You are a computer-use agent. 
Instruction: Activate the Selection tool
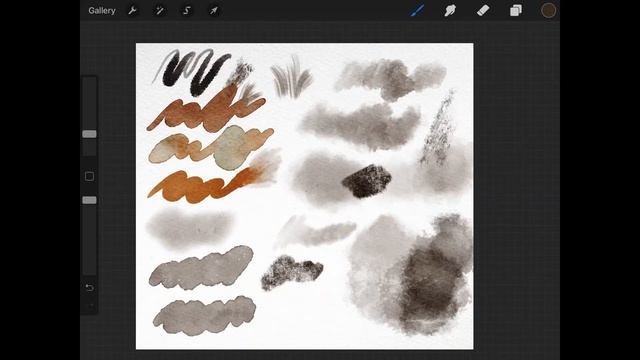coord(187,11)
